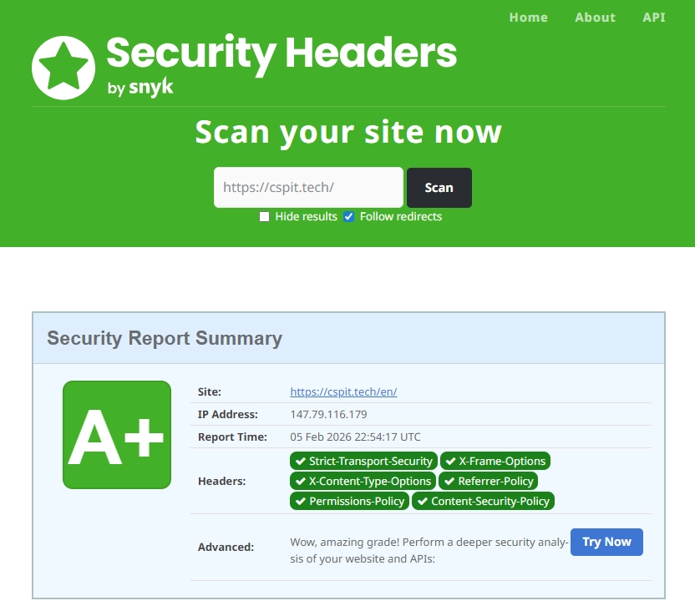This screenshot has height=616, width=695.
Task: Click the URL input field
Action: (307, 187)
